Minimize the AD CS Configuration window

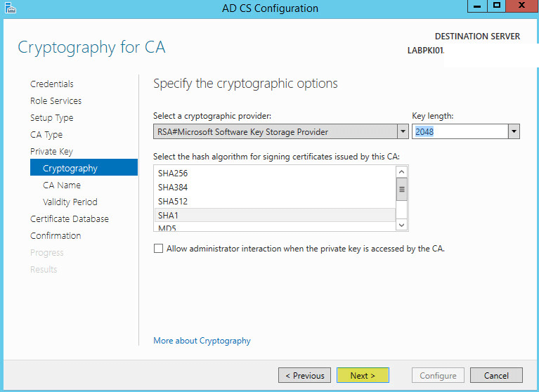point(477,6)
